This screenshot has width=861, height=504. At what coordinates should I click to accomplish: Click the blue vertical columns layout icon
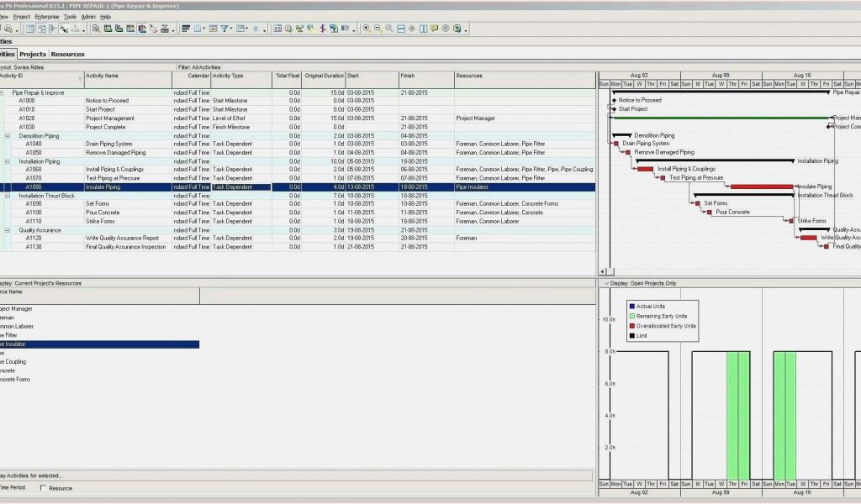pos(424,29)
